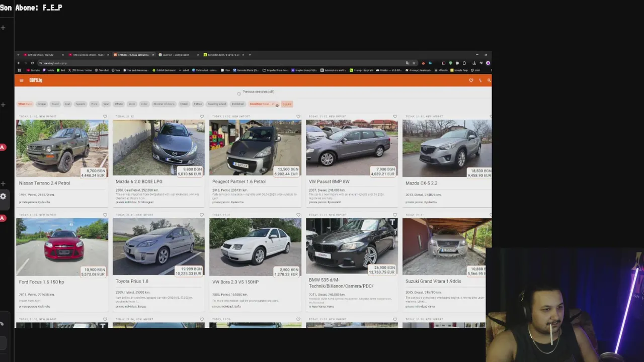
Task: Open the Fuel filter chip
Action: pos(67,104)
